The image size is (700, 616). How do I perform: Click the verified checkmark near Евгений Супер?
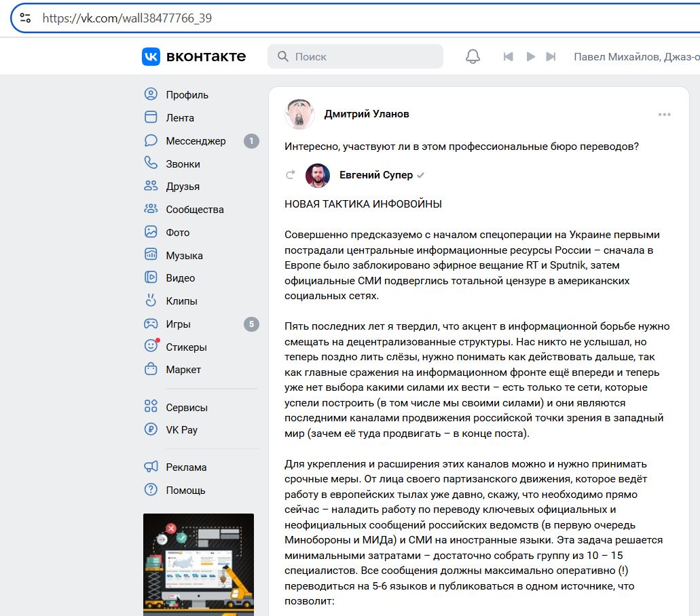pyautogui.click(x=420, y=176)
